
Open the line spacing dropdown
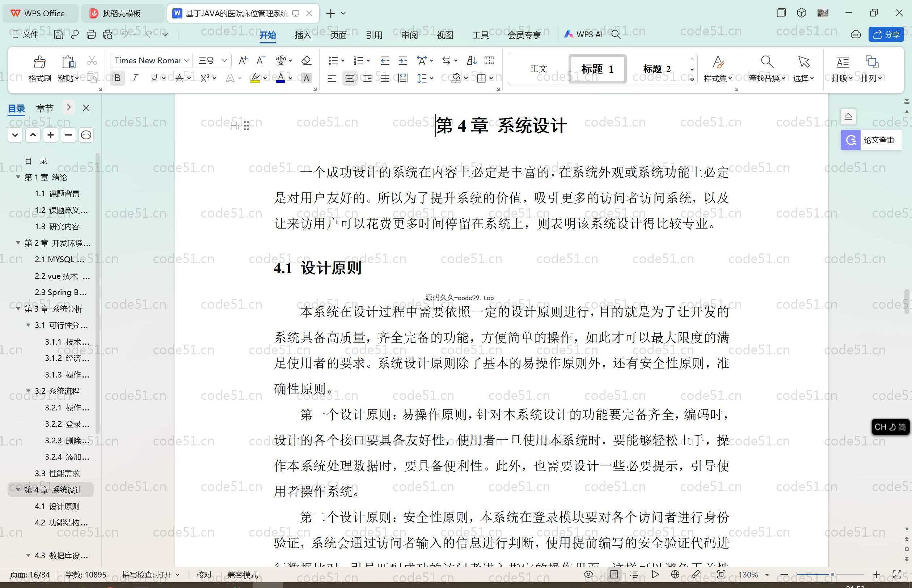(432, 78)
